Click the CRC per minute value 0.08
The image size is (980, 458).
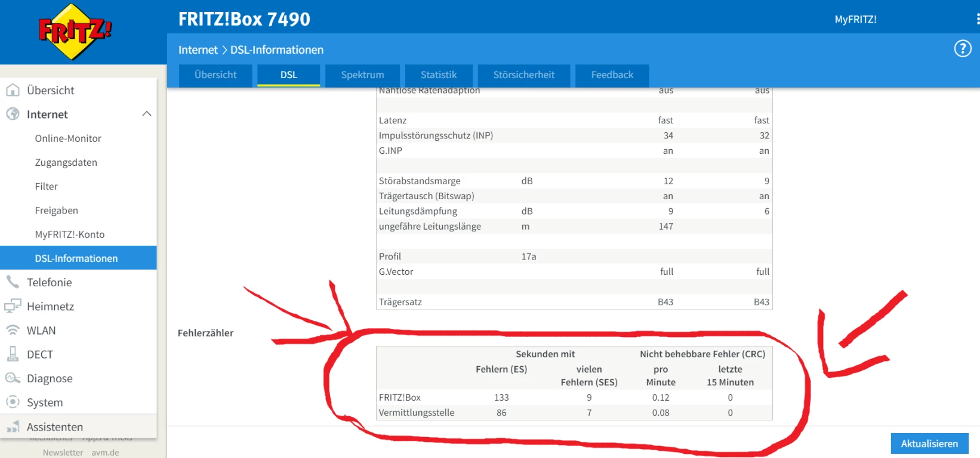point(661,412)
